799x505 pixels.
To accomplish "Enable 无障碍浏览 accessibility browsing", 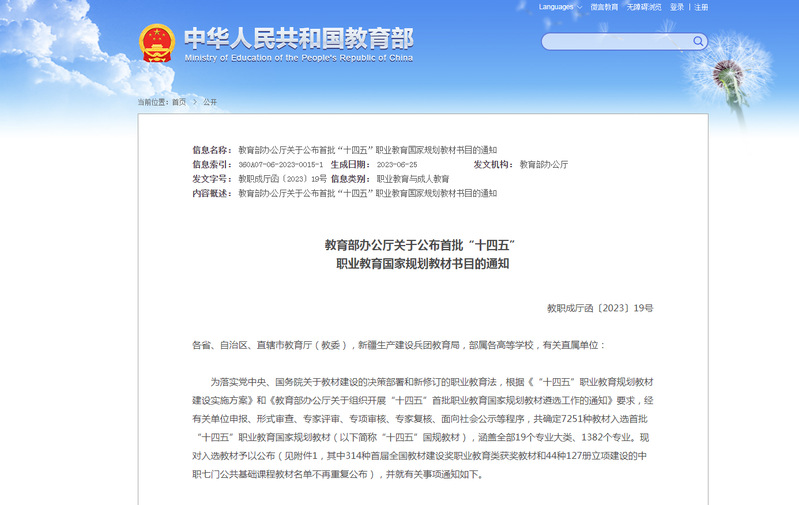I will pyautogui.click(x=645, y=7).
